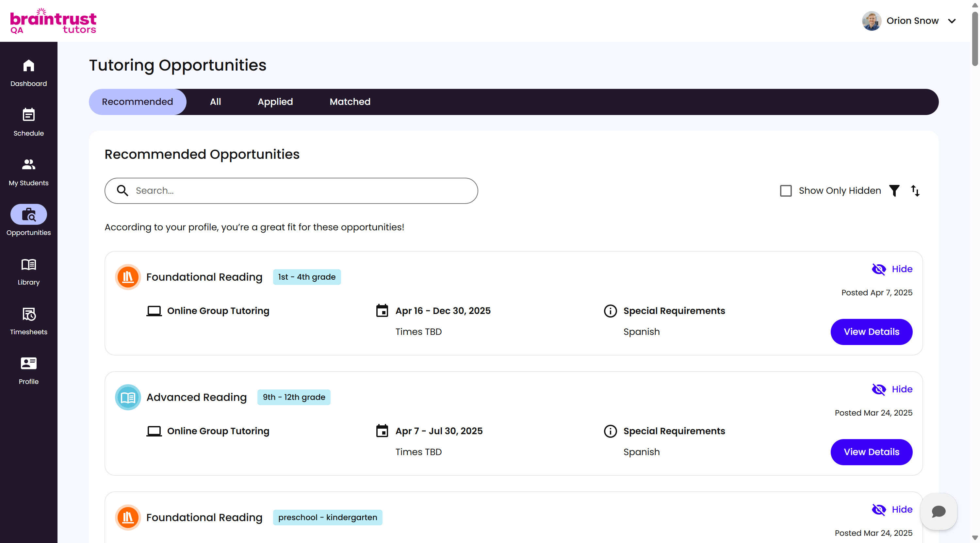980x543 pixels.
Task: Click Apr 7 - Jul 30, 2025 date range
Action: (439, 431)
